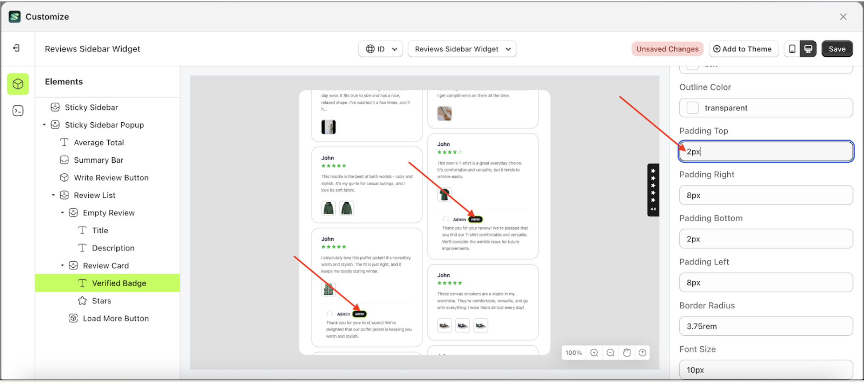Click the Add to Theme button
The image size is (868, 384).
tap(743, 49)
